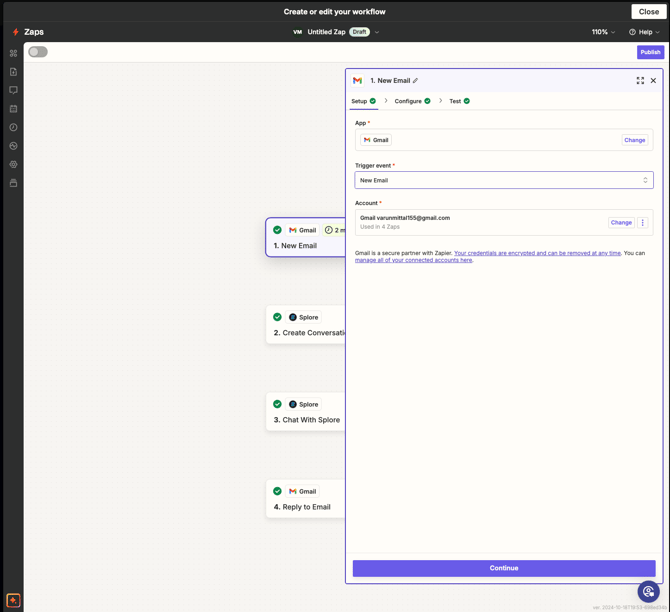
Task: Click the support chat bubble icon
Action: [x=649, y=591]
